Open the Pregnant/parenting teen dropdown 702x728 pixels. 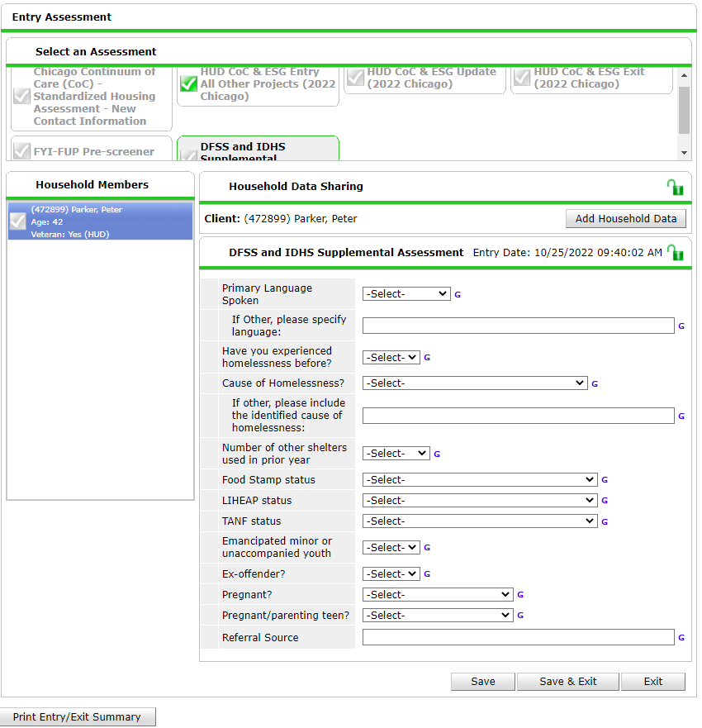click(x=438, y=616)
